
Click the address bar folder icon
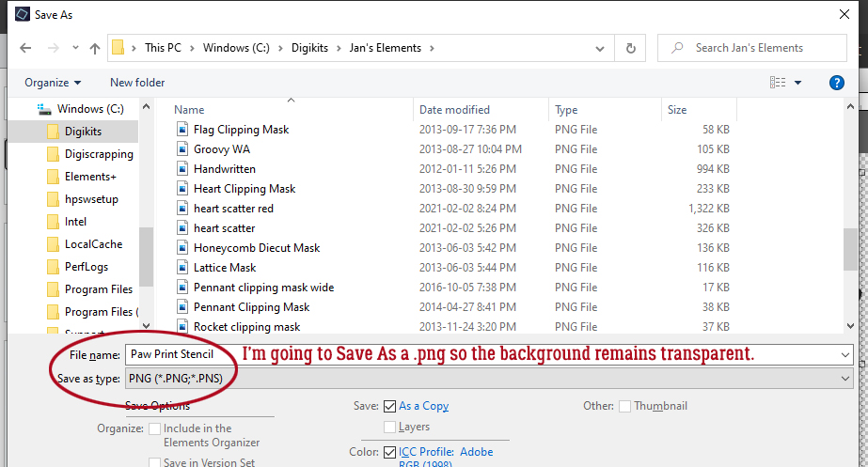(x=118, y=48)
